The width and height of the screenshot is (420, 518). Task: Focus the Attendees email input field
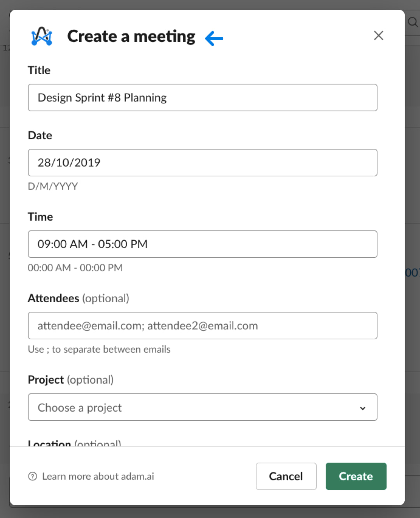[203, 325]
